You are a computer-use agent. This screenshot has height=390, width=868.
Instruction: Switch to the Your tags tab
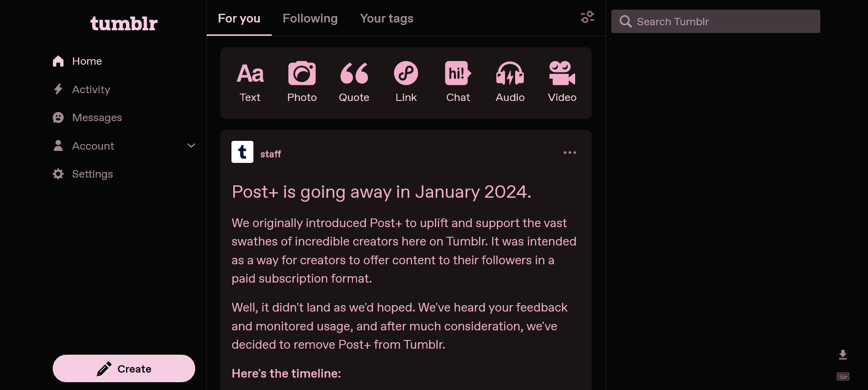click(387, 18)
